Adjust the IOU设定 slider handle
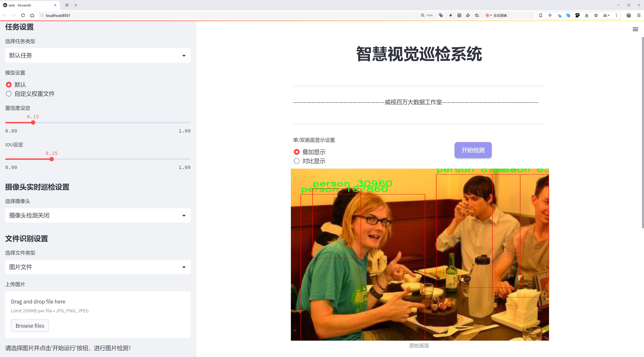644x357 pixels. tap(51, 159)
